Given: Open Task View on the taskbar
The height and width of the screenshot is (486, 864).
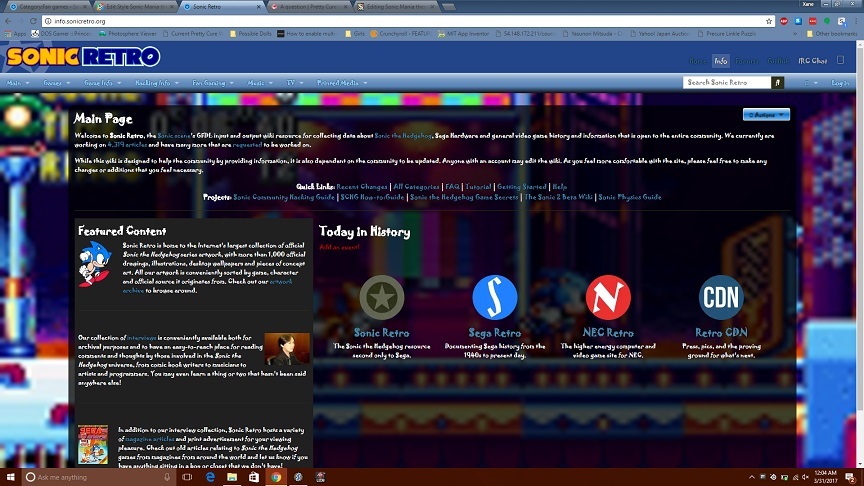Looking at the screenshot, I should click(x=187, y=477).
